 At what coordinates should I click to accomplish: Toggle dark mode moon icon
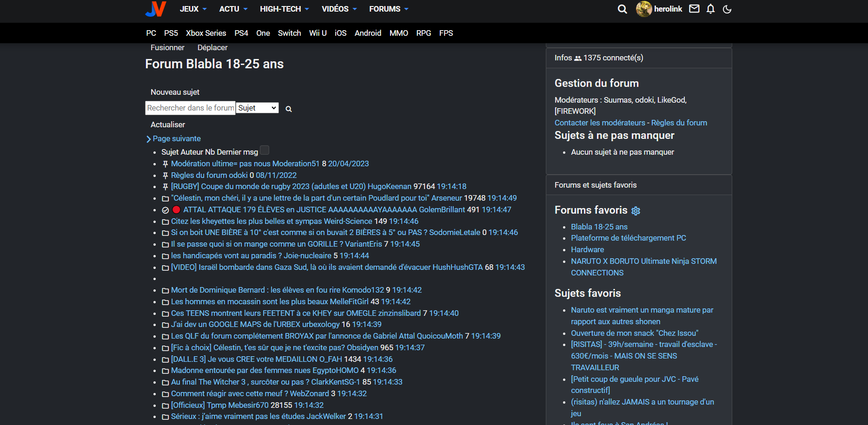[x=727, y=9]
